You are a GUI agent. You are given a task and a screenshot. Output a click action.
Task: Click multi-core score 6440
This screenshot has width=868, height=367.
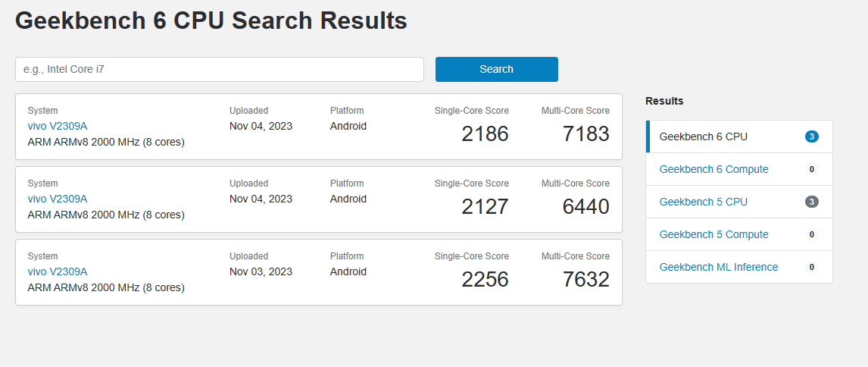[x=585, y=207]
